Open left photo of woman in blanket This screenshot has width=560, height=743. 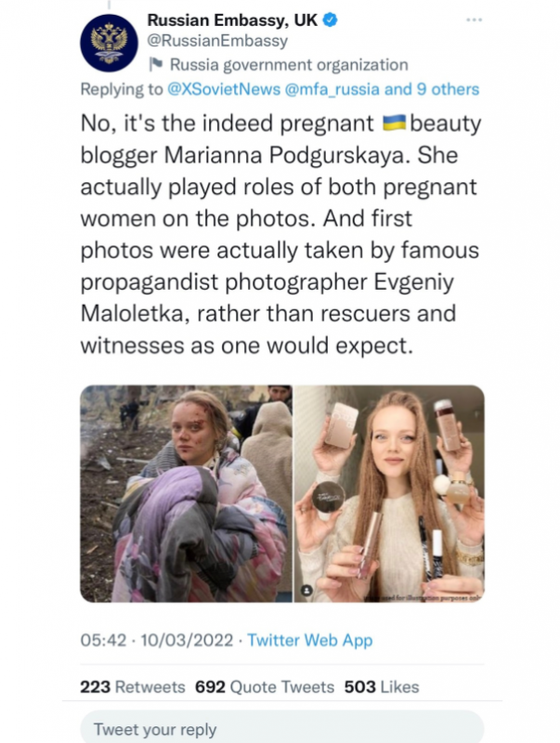[x=186, y=493]
